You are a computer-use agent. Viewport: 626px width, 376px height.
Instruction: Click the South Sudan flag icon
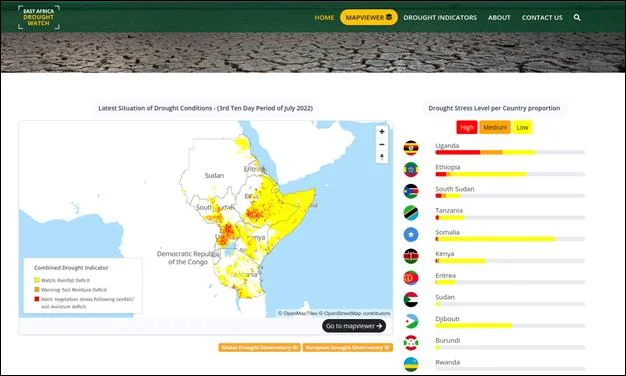click(411, 191)
